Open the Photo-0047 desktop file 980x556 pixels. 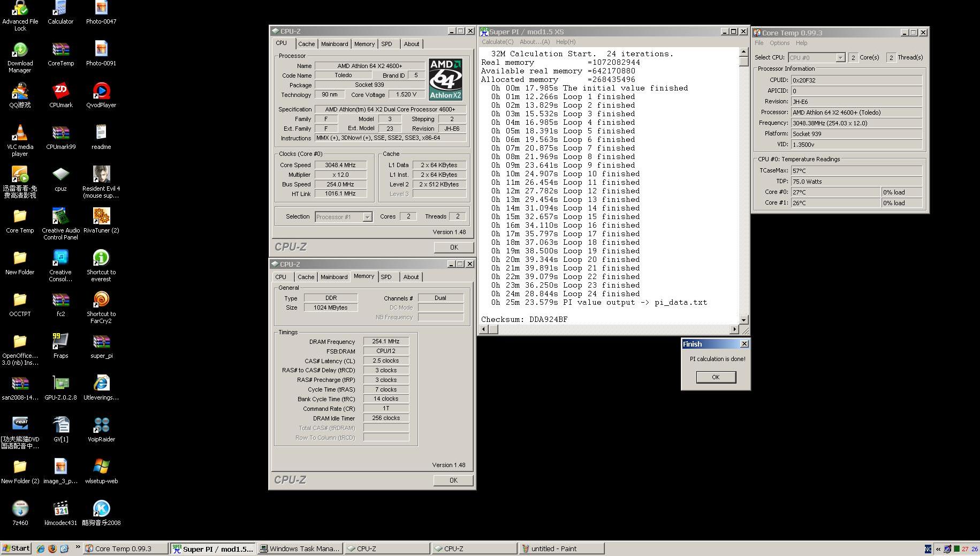(x=101, y=12)
